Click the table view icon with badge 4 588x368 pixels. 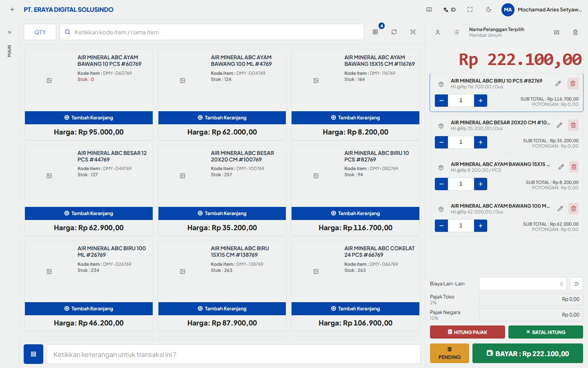[x=375, y=32]
